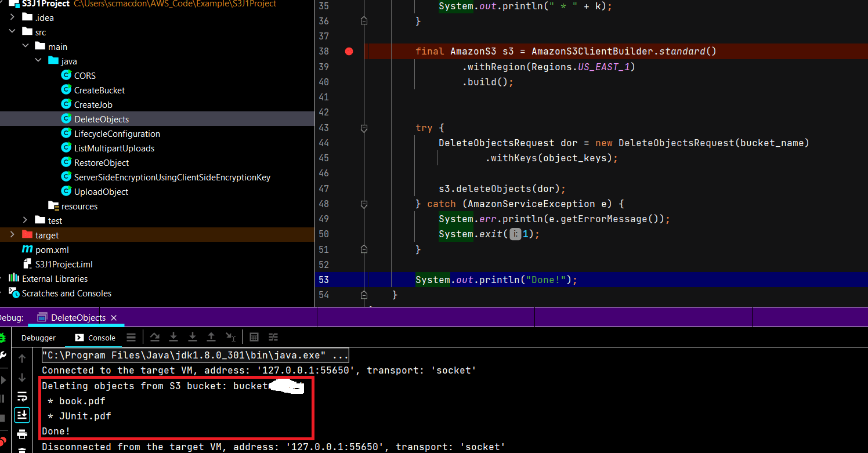Click the Run to Cursor icon
This screenshot has width=868, height=453.
point(230,336)
